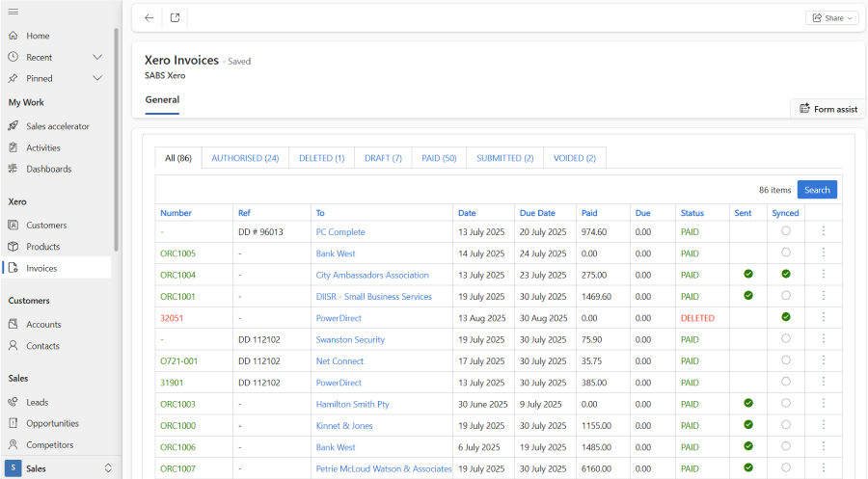Expand the Pinned section chevron
868x479 pixels.
click(97, 78)
